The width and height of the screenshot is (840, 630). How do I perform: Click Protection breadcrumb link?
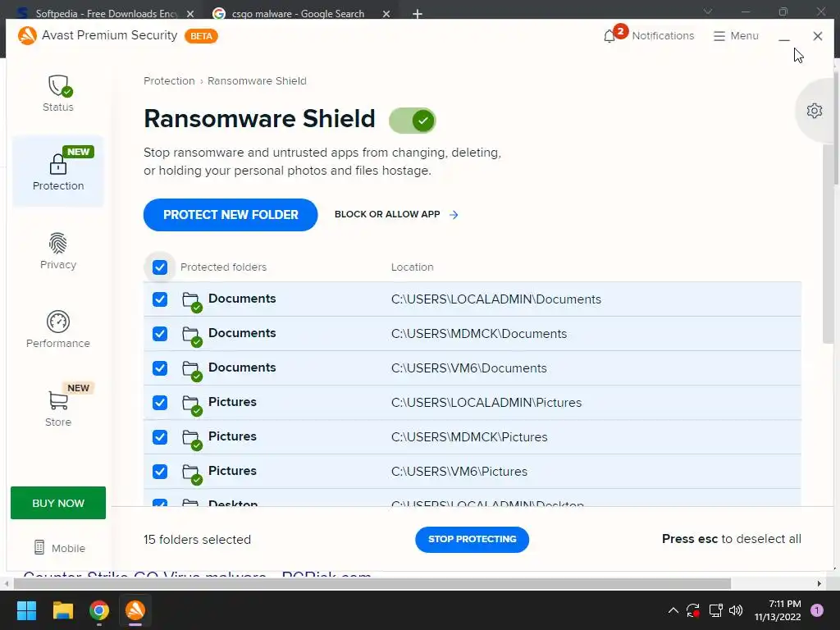coord(169,81)
